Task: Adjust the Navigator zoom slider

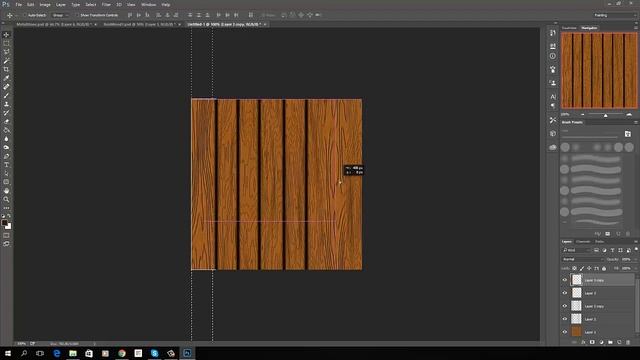Action: [605, 115]
